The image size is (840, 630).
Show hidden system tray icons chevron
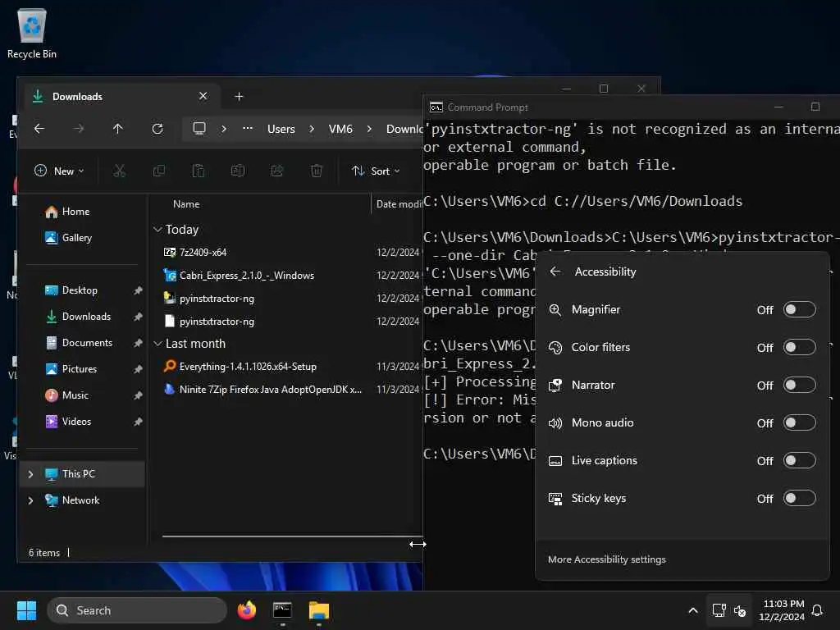tap(692, 610)
